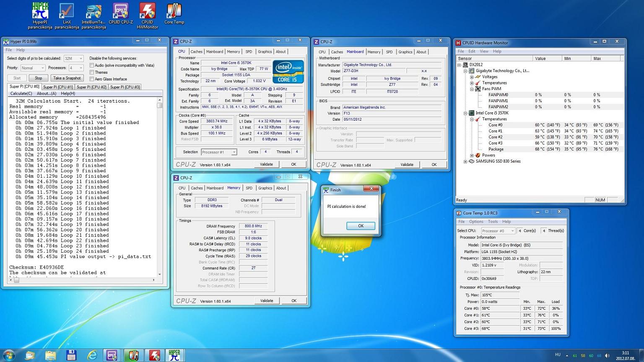
Task: Launch the CPUID HWMonitor desktop icon
Action: [x=147, y=16]
